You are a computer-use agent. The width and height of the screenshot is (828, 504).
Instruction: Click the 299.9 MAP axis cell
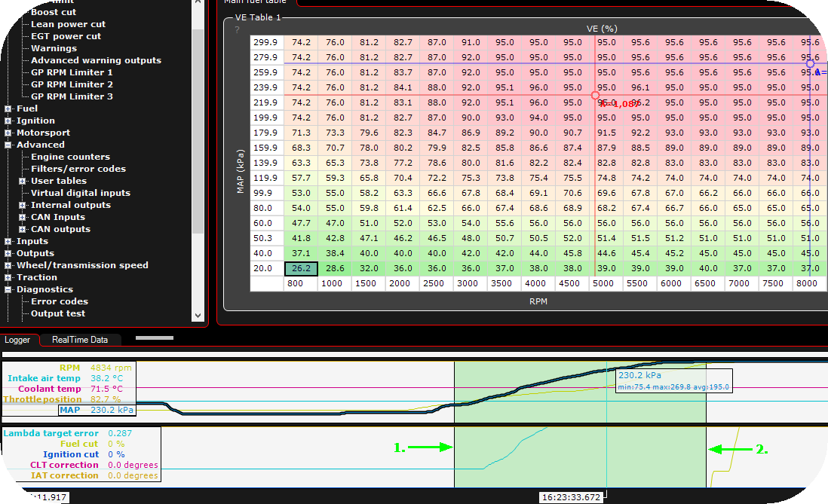coord(265,43)
